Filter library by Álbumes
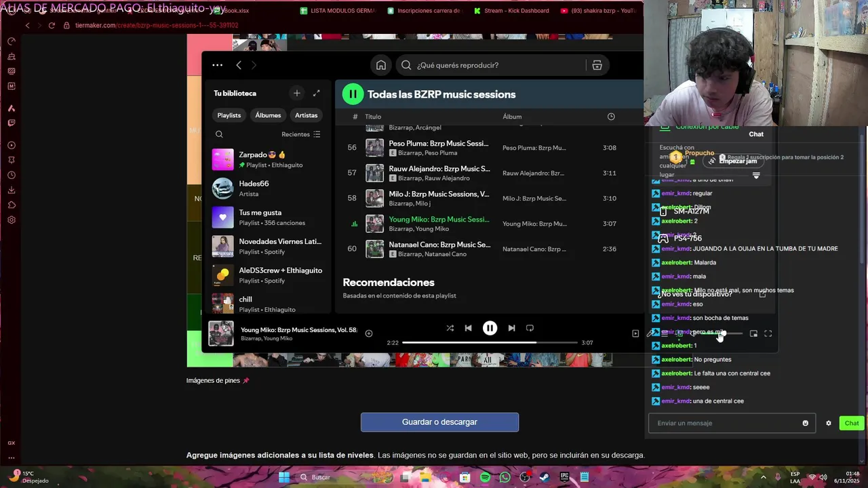The width and height of the screenshot is (868, 488). pyautogui.click(x=268, y=115)
